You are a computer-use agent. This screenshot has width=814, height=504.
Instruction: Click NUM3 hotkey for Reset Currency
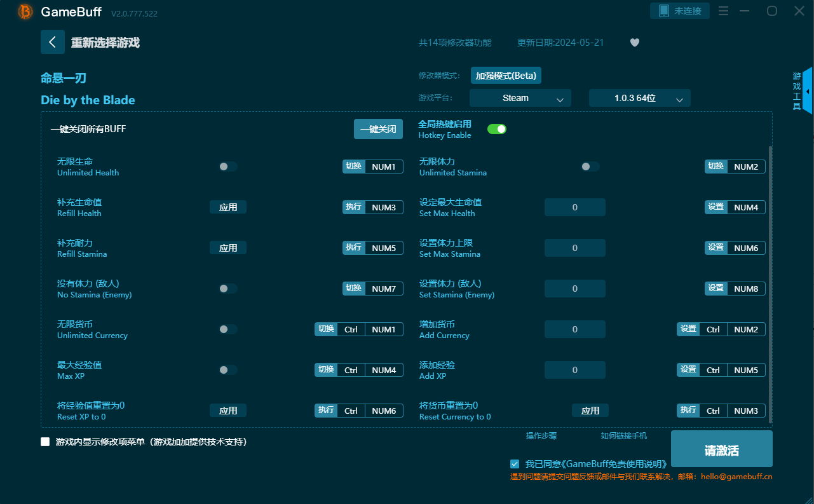(x=746, y=411)
